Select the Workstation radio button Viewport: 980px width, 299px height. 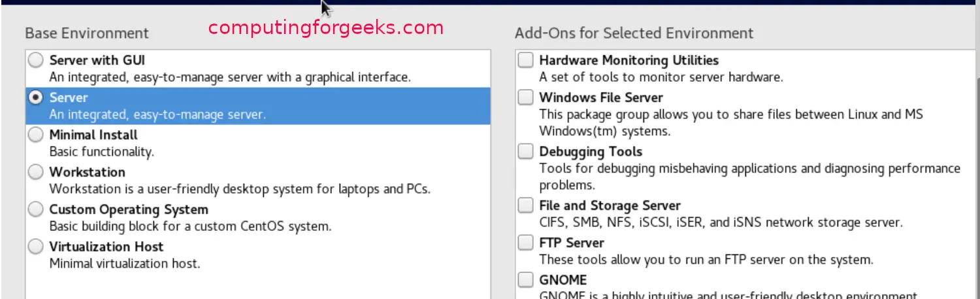(x=36, y=172)
